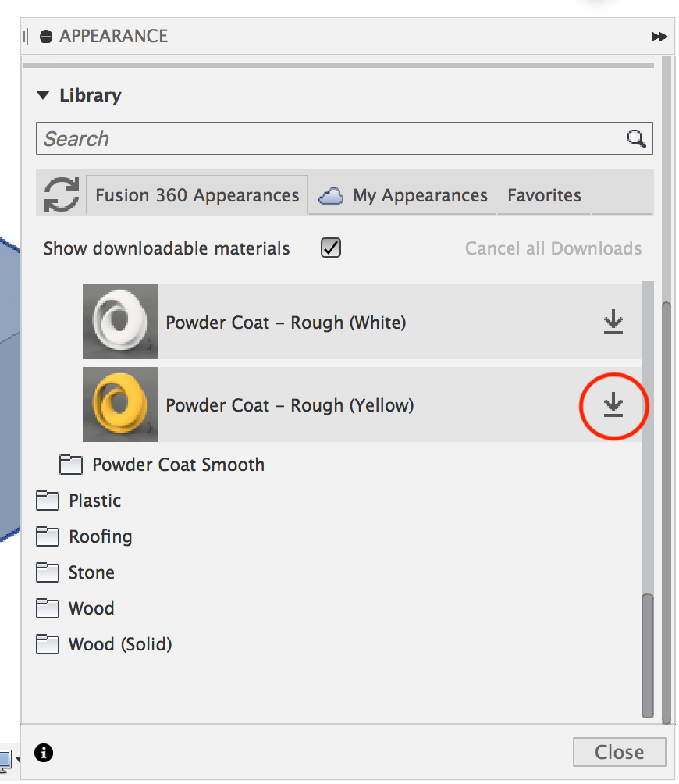Switch to Favorites tab

(x=544, y=195)
